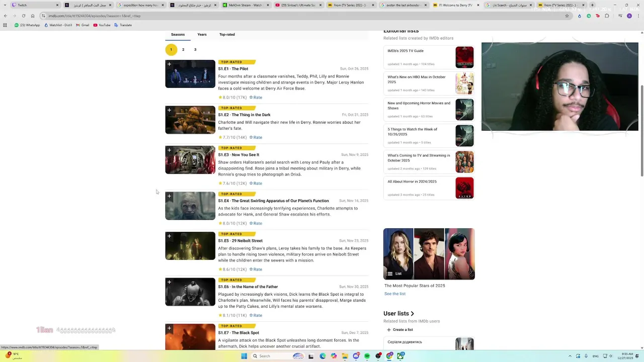Viewport: 644px width, 362px height.
Task: Add The Thing in the Dark to watchlist
Action: (x=169, y=110)
